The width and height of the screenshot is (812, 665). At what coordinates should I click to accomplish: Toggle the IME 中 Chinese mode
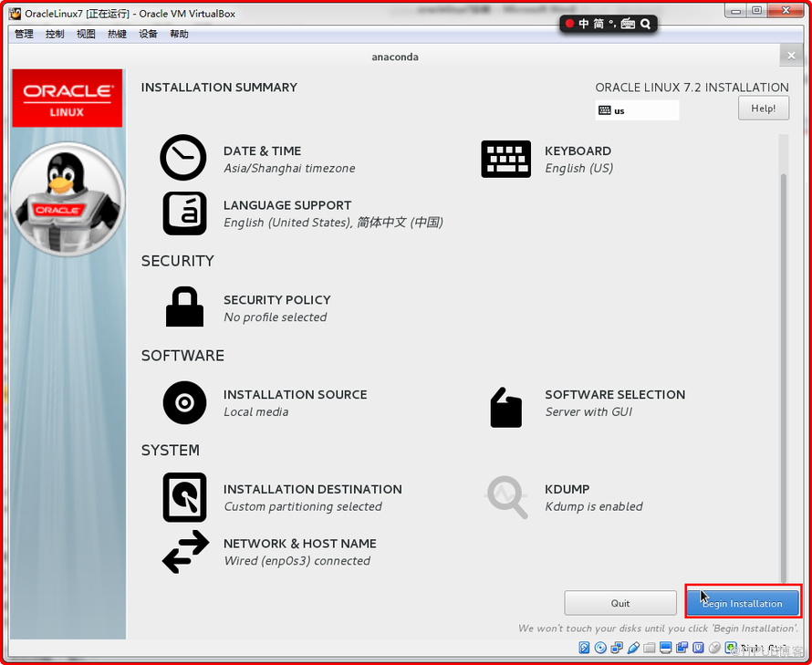[x=584, y=24]
